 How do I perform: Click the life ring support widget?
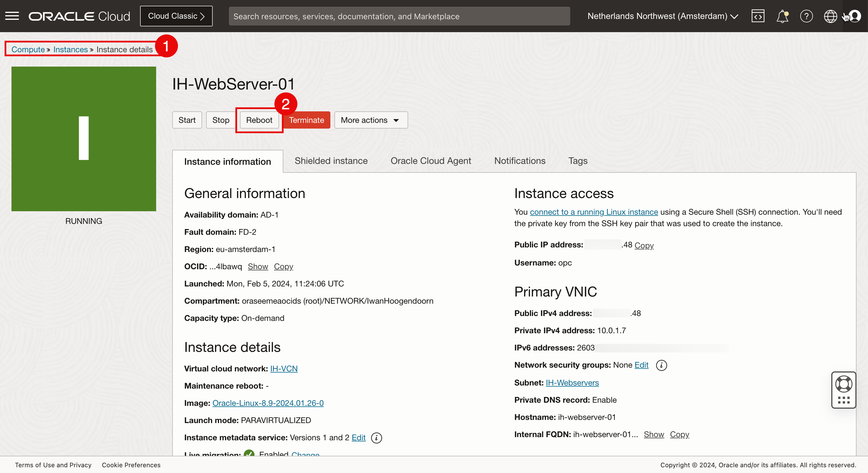click(843, 384)
